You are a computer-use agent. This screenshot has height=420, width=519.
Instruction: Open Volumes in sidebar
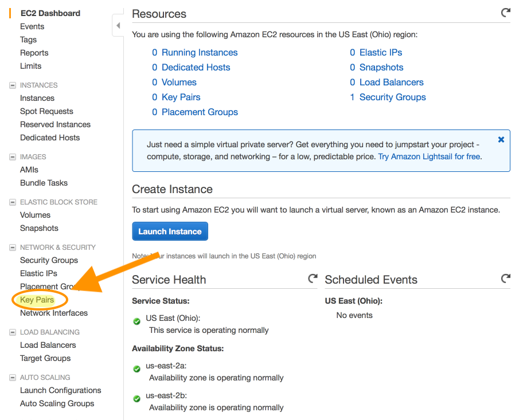[x=35, y=215]
